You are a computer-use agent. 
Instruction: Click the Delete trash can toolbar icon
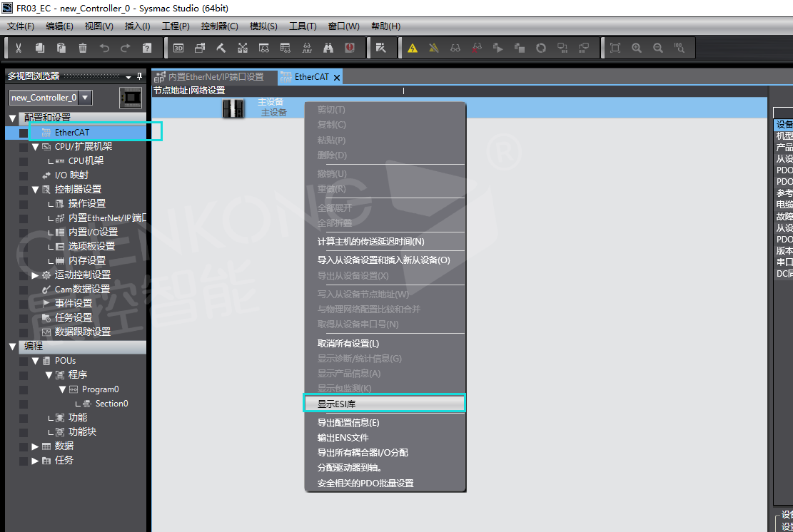(x=83, y=48)
